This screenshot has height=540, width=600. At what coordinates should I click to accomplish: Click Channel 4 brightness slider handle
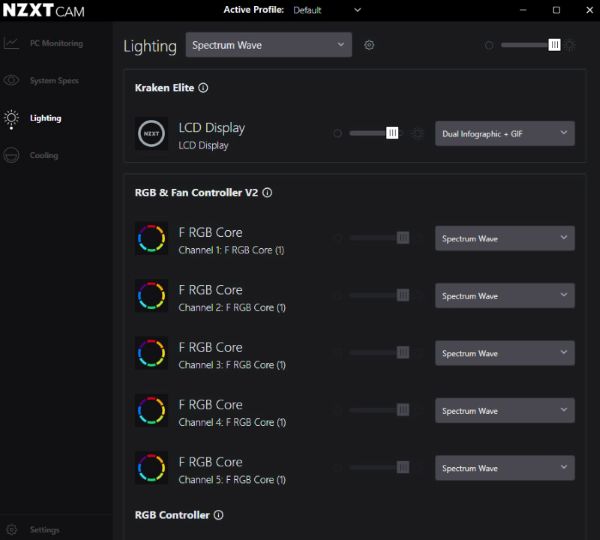403,410
